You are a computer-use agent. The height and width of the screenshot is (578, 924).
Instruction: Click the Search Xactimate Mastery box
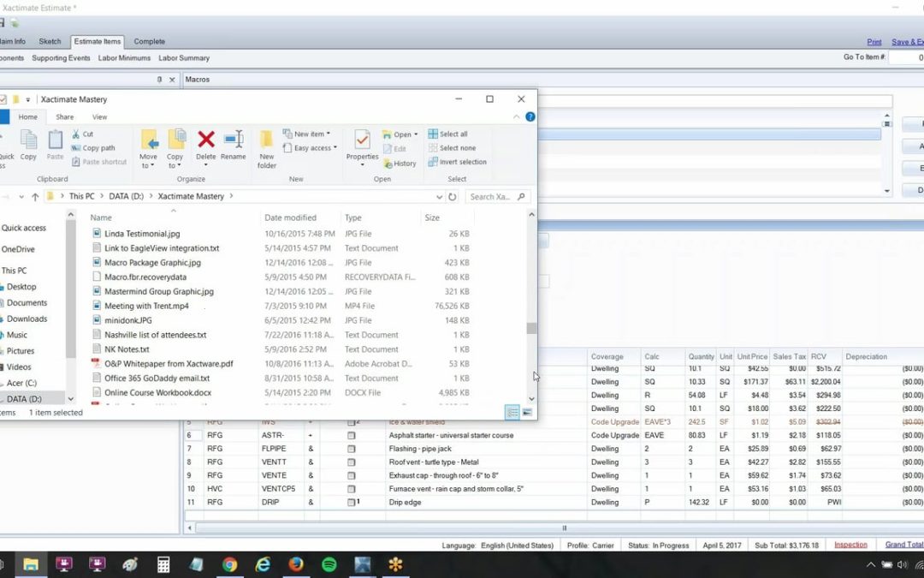(x=497, y=196)
